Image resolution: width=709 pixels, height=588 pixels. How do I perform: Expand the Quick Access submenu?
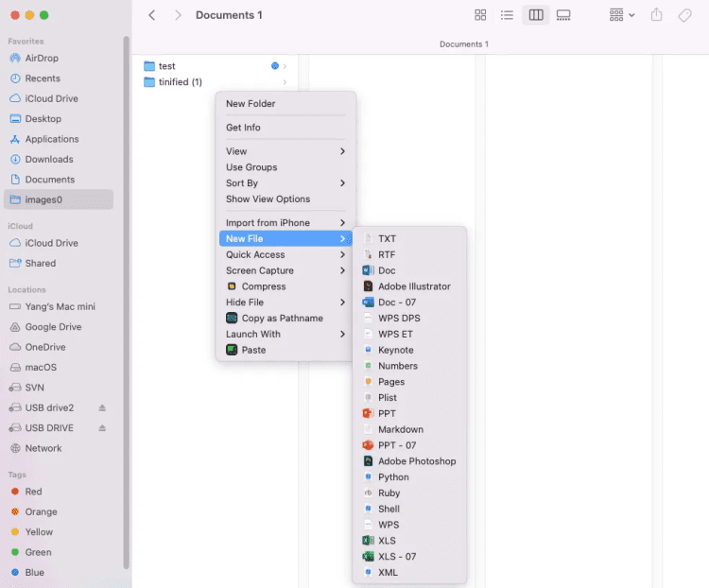click(x=285, y=254)
